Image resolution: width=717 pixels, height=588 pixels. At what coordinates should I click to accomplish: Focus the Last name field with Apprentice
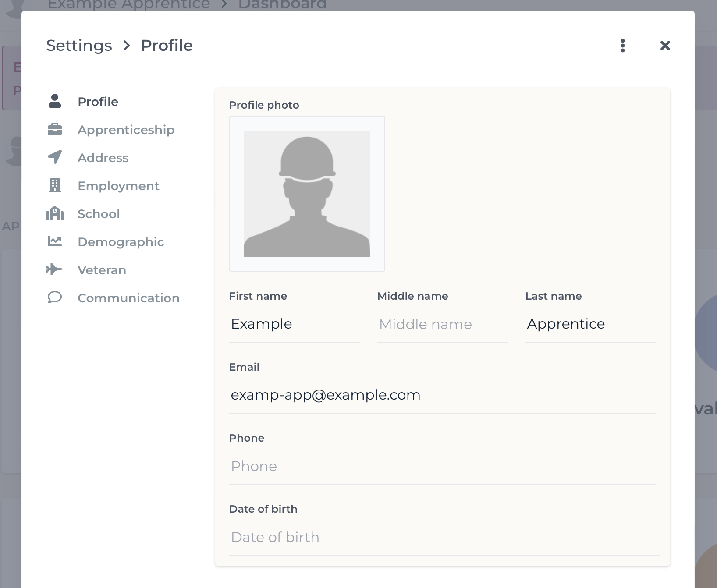[591, 324]
